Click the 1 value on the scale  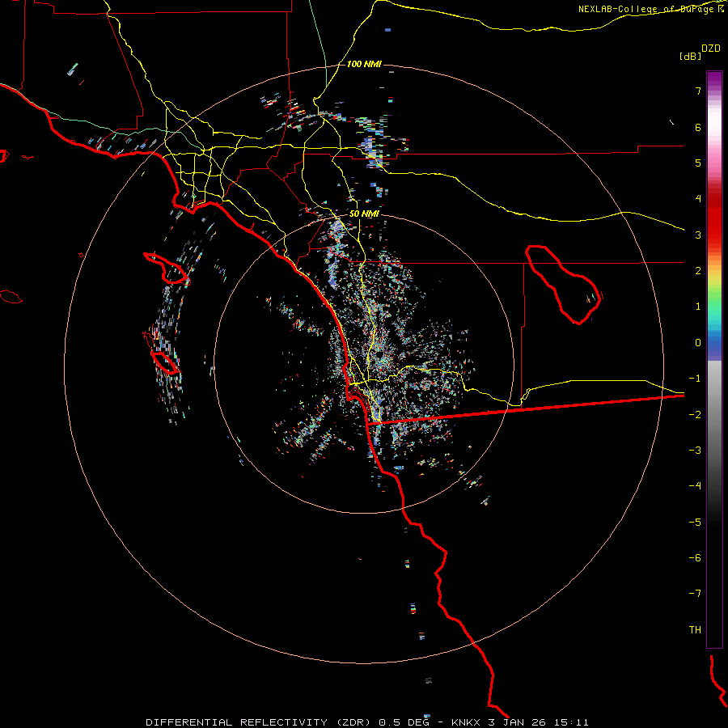698,307
